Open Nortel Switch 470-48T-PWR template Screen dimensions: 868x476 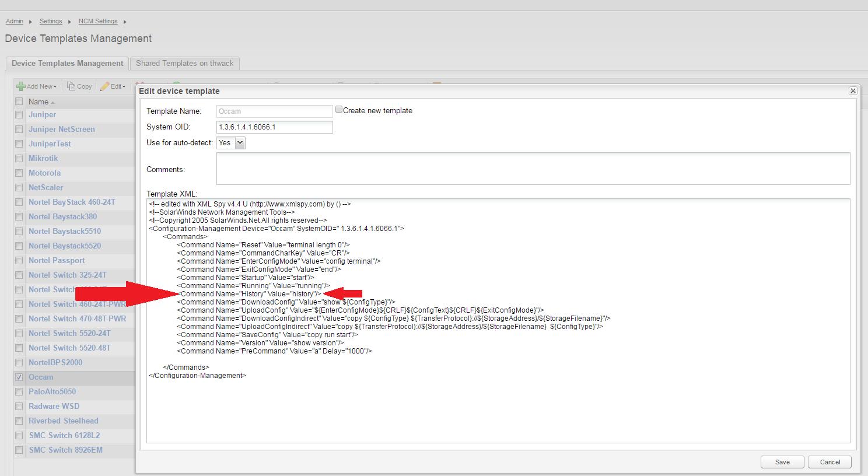tap(78, 319)
